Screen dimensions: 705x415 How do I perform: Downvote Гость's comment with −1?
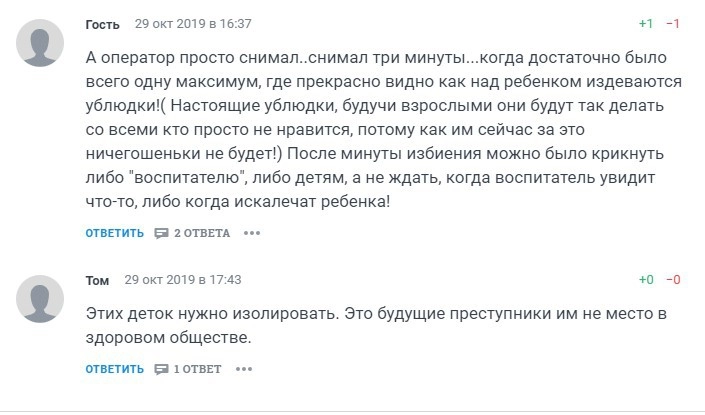673,23
